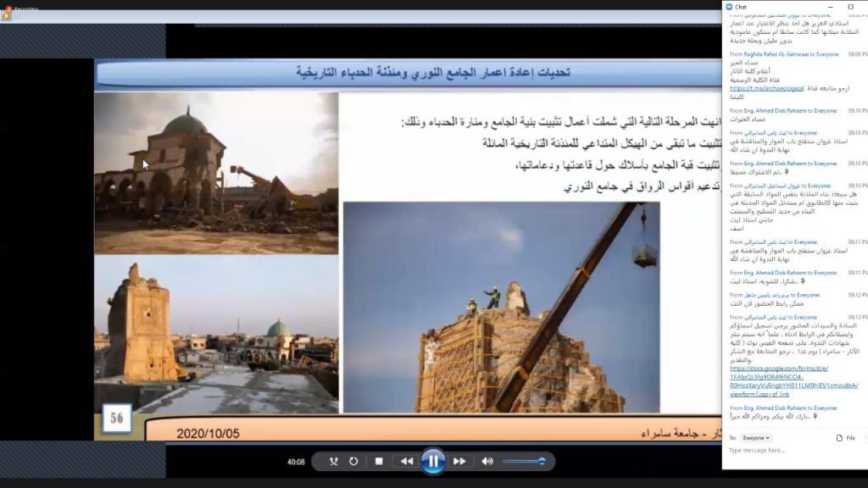
Task: Adjust the volume slider handle
Action: [x=541, y=461]
